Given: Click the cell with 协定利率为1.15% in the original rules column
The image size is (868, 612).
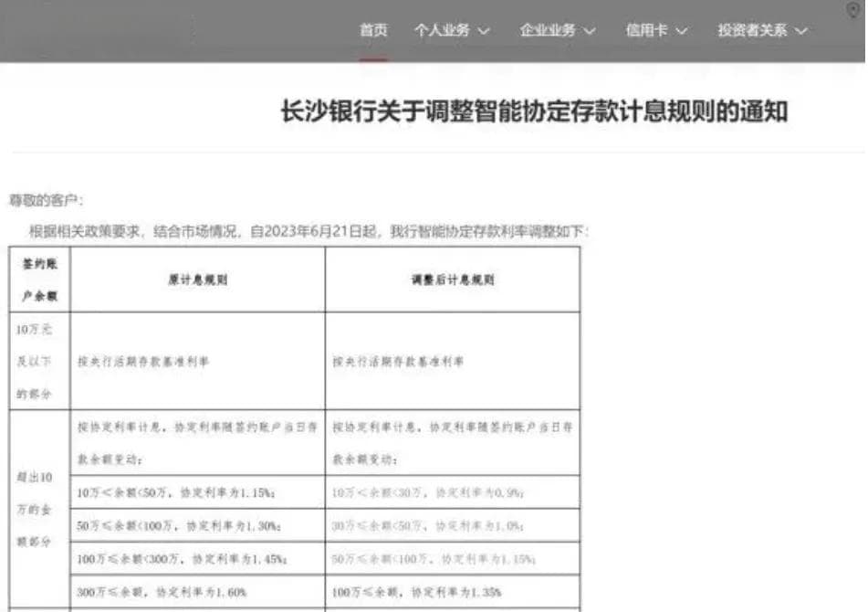Looking at the screenshot, I should point(198,492).
